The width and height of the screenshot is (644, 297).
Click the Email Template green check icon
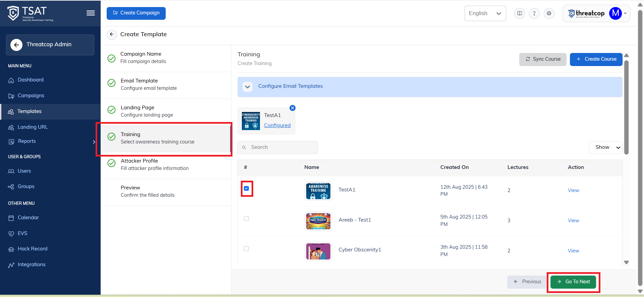[111, 83]
